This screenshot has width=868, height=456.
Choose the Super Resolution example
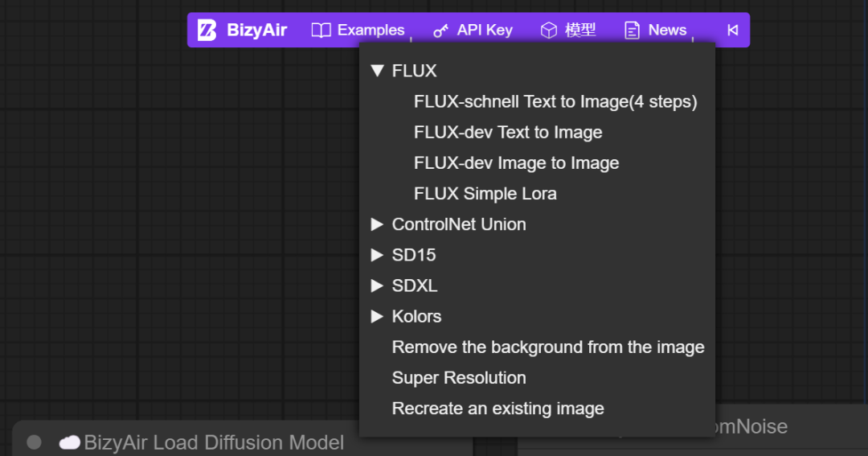click(x=459, y=377)
